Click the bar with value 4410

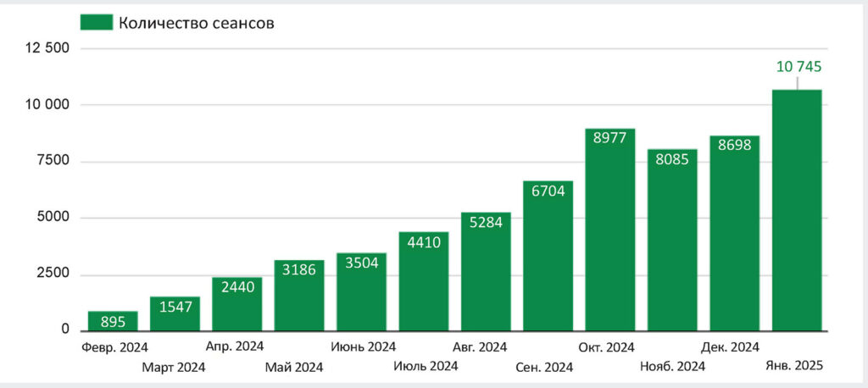(x=424, y=281)
